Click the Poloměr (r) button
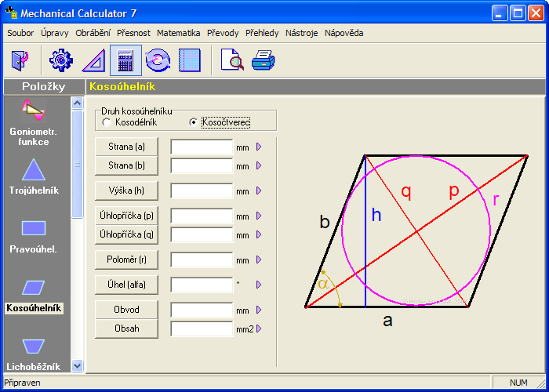This screenshot has height=392, width=549. pyautogui.click(x=126, y=260)
